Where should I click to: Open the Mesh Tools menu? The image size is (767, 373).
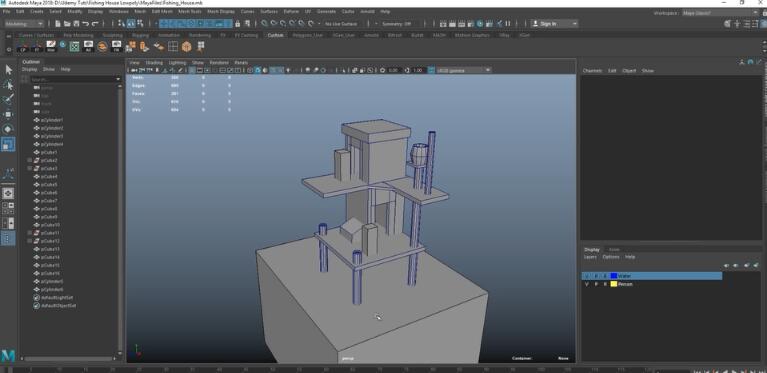tap(189, 11)
